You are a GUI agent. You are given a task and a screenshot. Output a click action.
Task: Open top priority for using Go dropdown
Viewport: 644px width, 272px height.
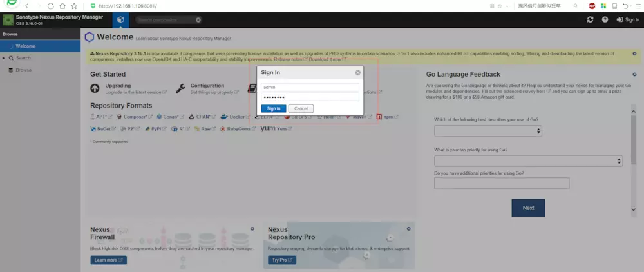click(528, 161)
